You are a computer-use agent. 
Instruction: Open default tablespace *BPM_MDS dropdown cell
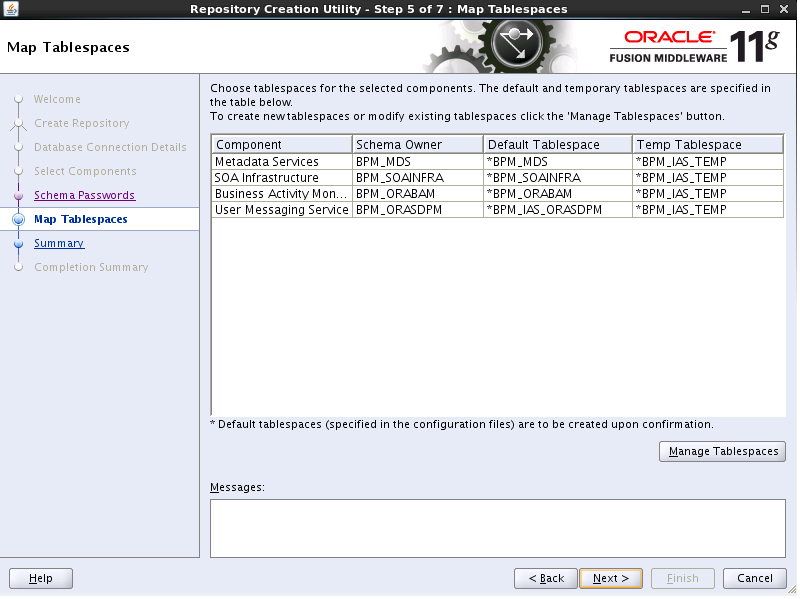pos(559,162)
